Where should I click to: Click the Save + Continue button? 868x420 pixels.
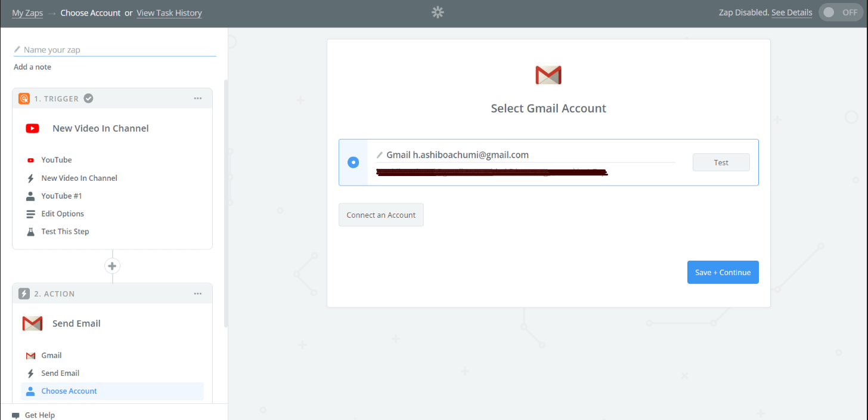point(723,272)
